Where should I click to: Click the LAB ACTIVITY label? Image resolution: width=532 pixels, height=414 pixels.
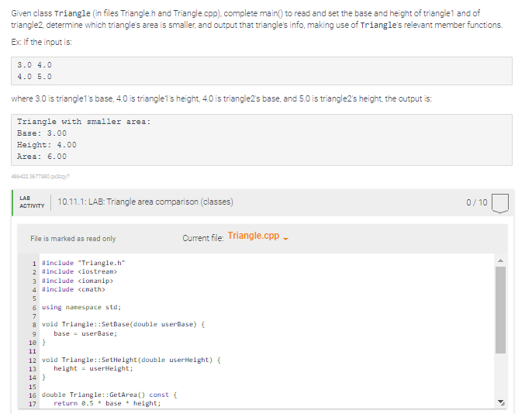coord(32,202)
